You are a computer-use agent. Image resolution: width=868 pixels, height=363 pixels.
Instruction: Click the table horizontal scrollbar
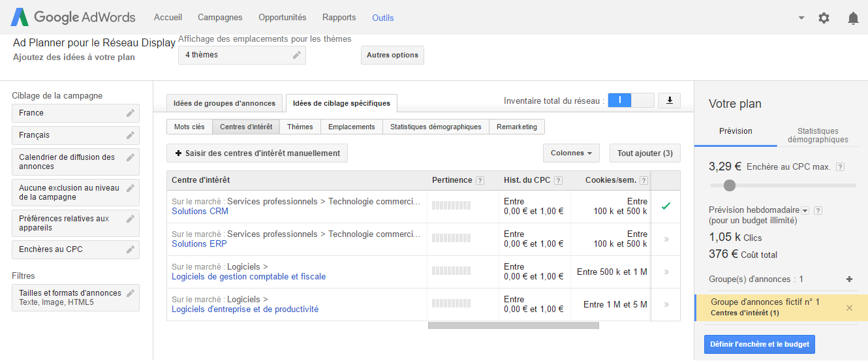(x=513, y=325)
